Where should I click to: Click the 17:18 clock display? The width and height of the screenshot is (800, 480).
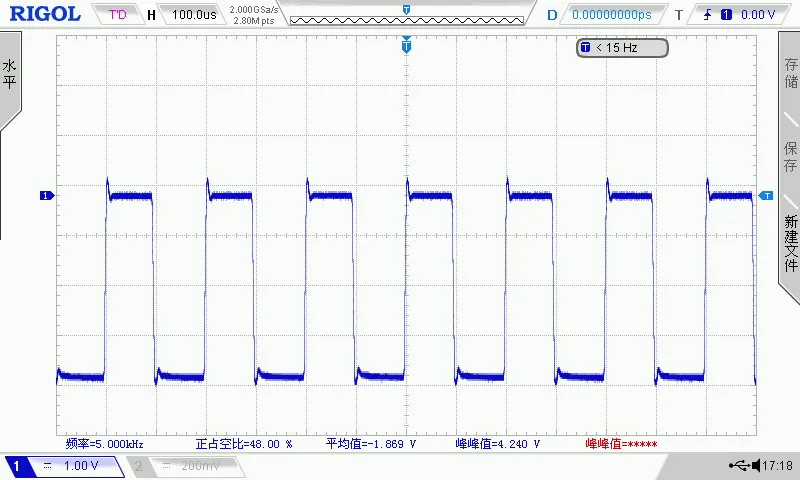click(x=777, y=465)
